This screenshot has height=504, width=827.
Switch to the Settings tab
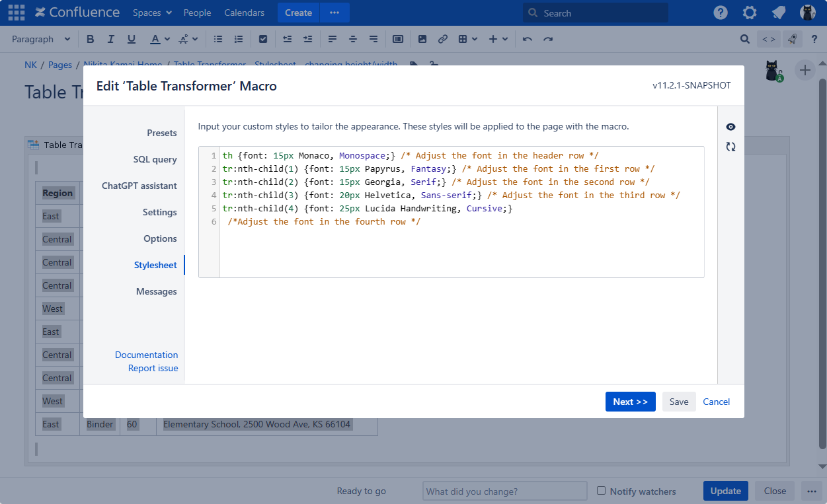tap(160, 212)
